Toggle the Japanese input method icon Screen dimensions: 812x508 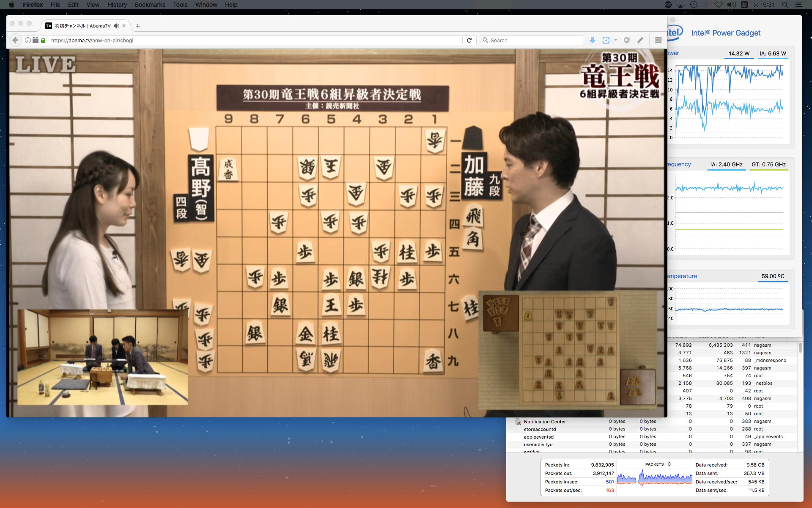tap(744, 5)
